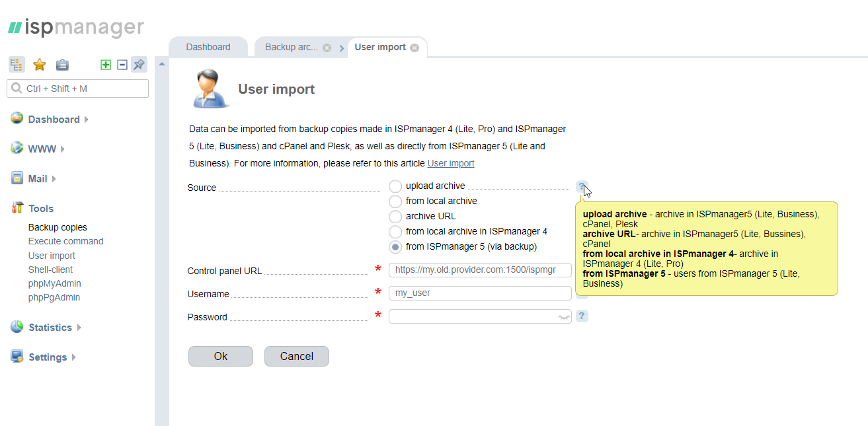This screenshot has height=426, width=868.
Task: Click the Ok button
Action: click(221, 356)
